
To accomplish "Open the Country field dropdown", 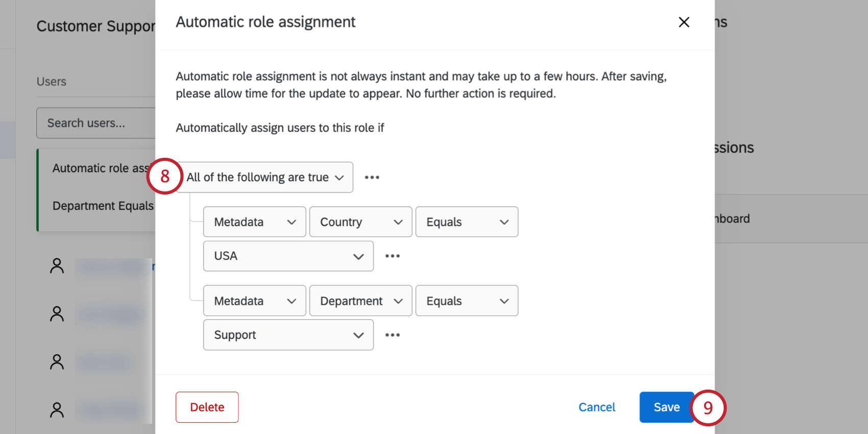I will click(x=360, y=222).
